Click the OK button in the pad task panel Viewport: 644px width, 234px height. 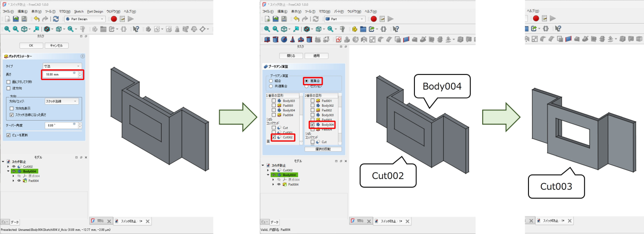point(30,46)
